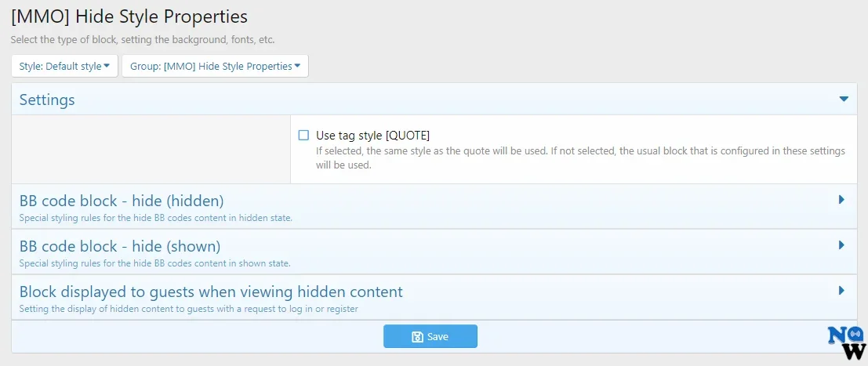868x366 pixels.
Task: Click the [MMO] Hide Style Properties page title
Action: pyautogui.click(x=129, y=16)
